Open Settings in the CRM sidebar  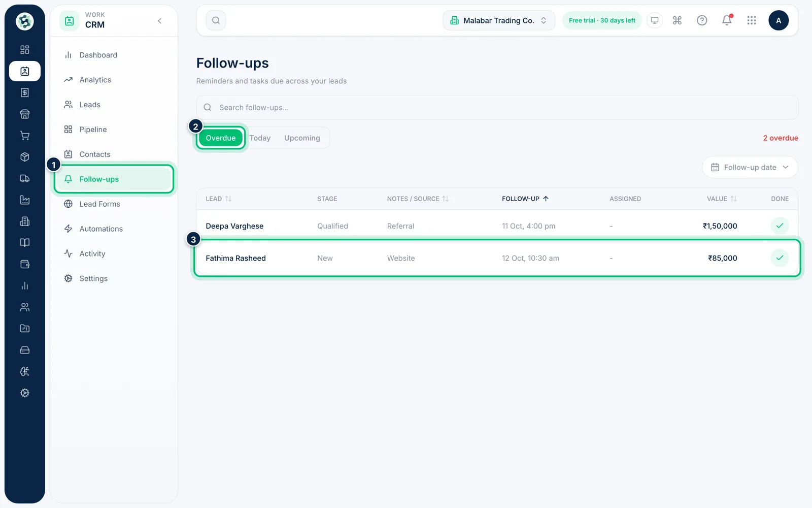[x=114, y=278]
